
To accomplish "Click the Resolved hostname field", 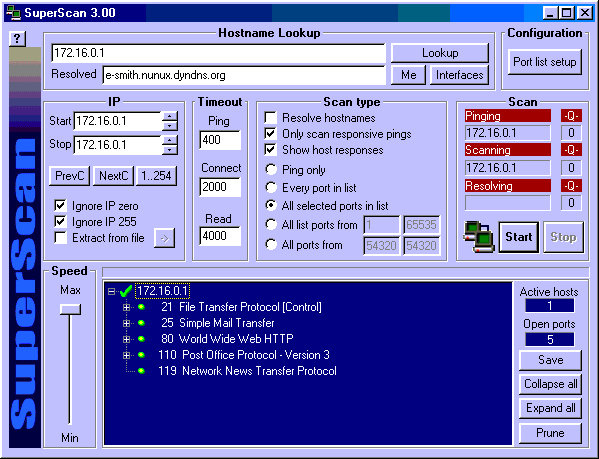I will (244, 75).
